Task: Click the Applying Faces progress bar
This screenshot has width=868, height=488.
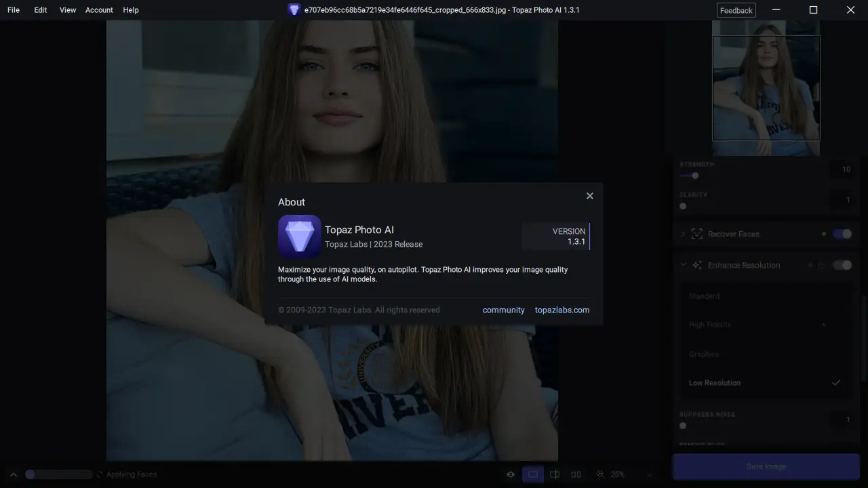Action: pyautogui.click(x=58, y=474)
